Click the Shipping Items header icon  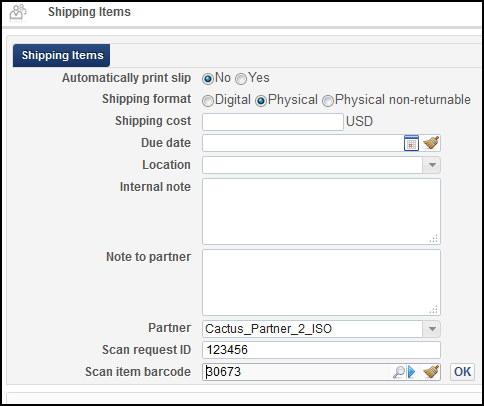click(x=18, y=13)
